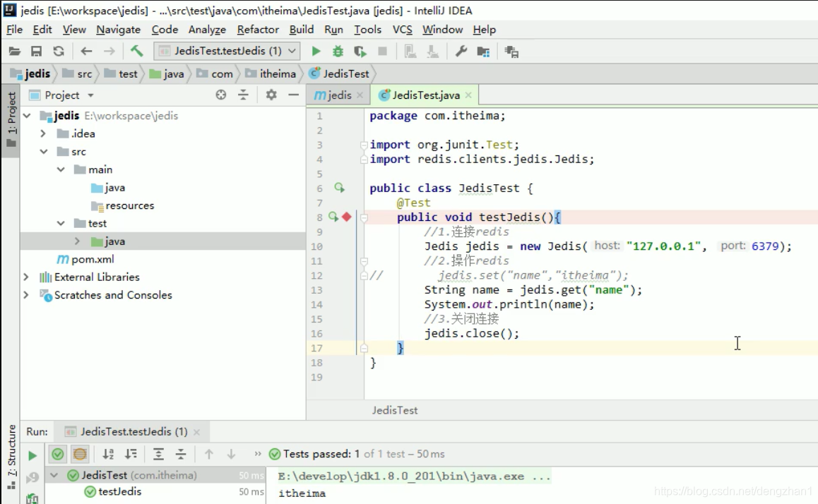Fold the import block on line 3
This screenshot has height=504, width=818.
(x=364, y=145)
